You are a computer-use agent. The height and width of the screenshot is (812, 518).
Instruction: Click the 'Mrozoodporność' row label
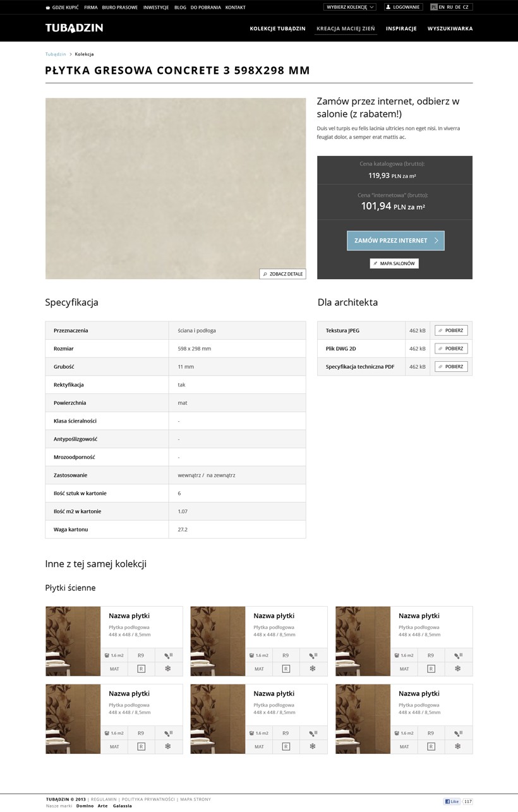[x=73, y=457]
